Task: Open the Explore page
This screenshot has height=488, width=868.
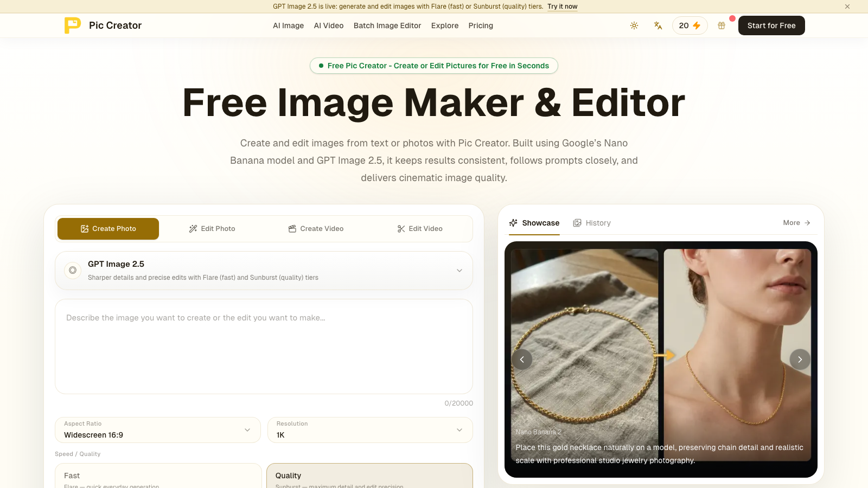Action: tap(445, 25)
